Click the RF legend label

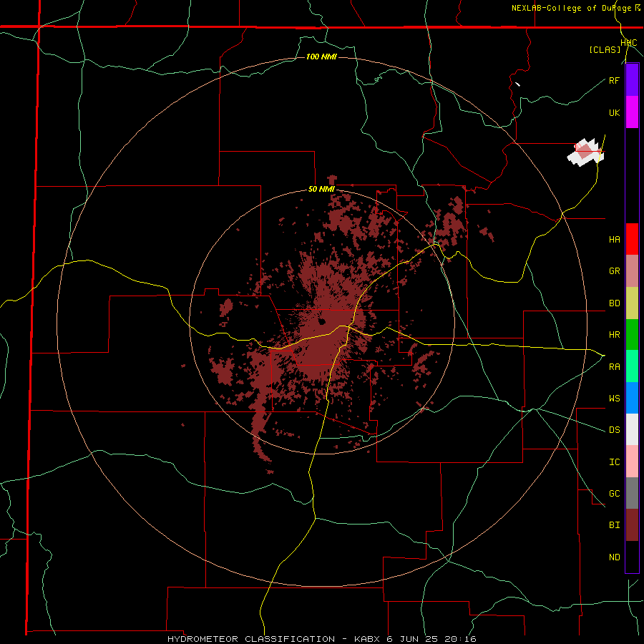click(614, 80)
